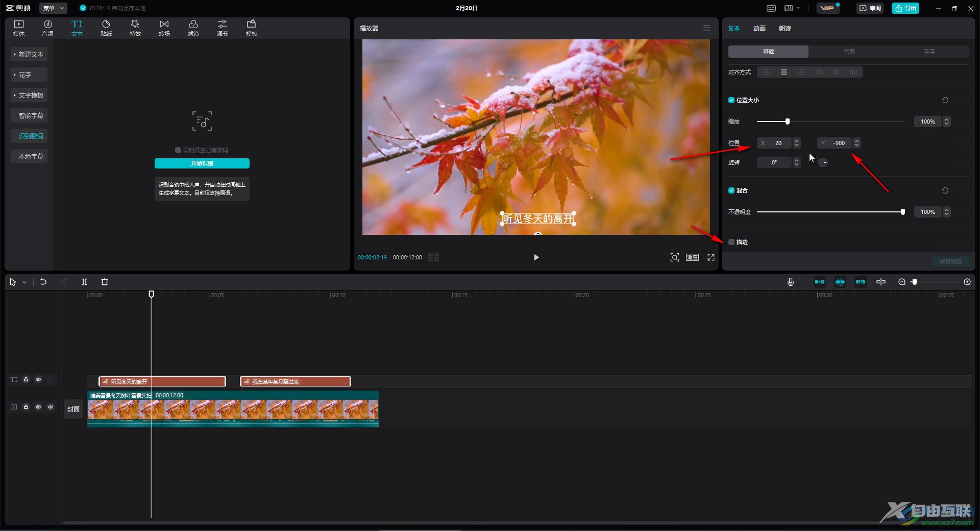Screen dimensions: 980x531
Task: Expand the 花字 category in sidebar
Action: [29, 75]
